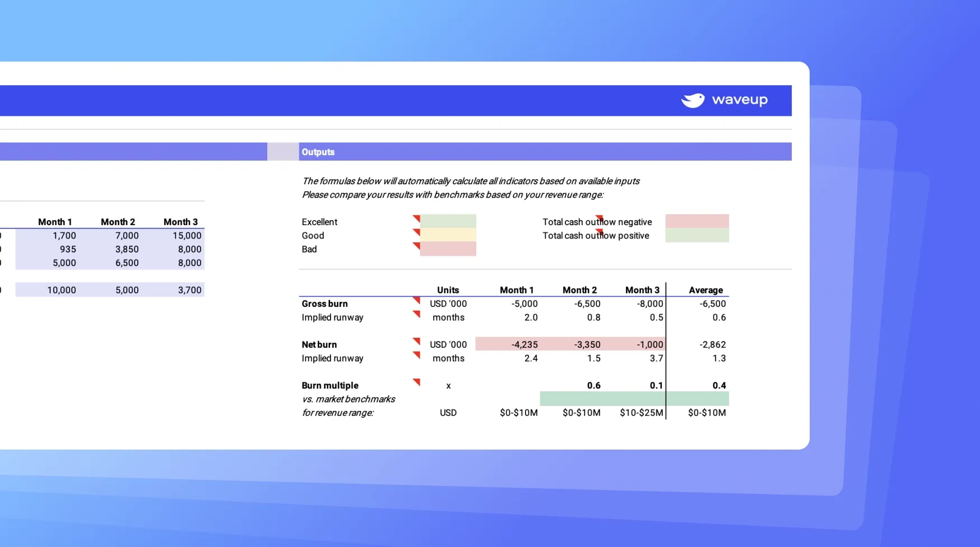
Task: Click Gross burn average value -6,500
Action: [x=712, y=303]
